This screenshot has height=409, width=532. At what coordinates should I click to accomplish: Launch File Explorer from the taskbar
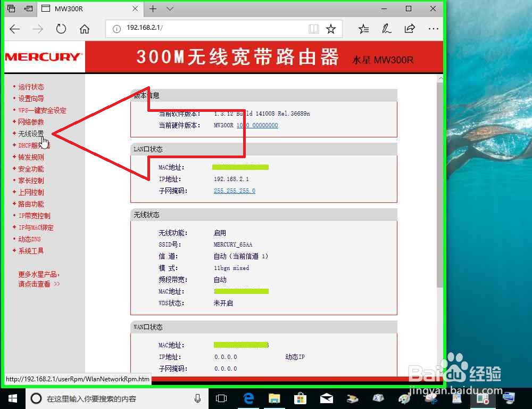pyautogui.click(x=274, y=398)
